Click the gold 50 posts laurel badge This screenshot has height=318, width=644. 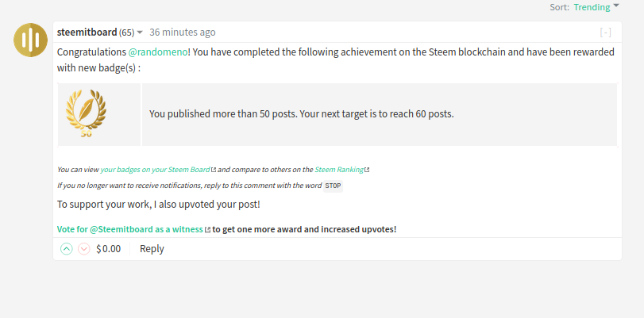click(86, 114)
